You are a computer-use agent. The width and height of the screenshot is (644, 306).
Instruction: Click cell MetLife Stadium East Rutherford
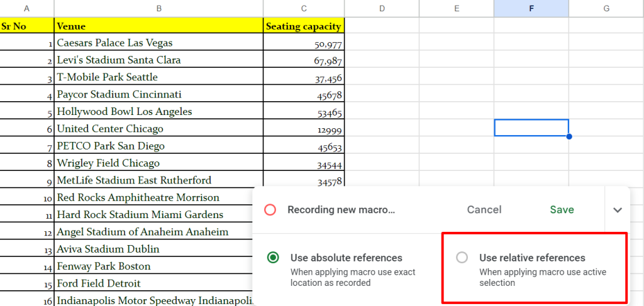(158, 180)
